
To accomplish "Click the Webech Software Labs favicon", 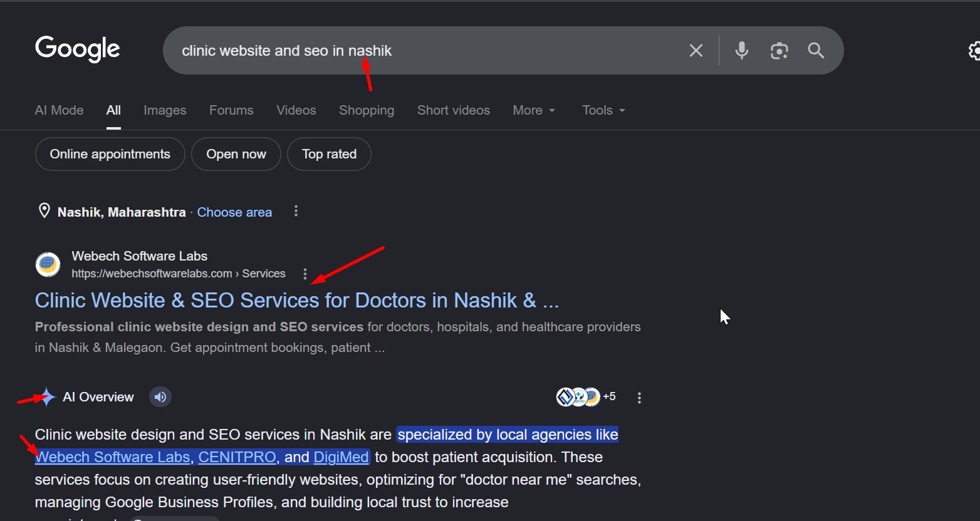I will click(48, 265).
